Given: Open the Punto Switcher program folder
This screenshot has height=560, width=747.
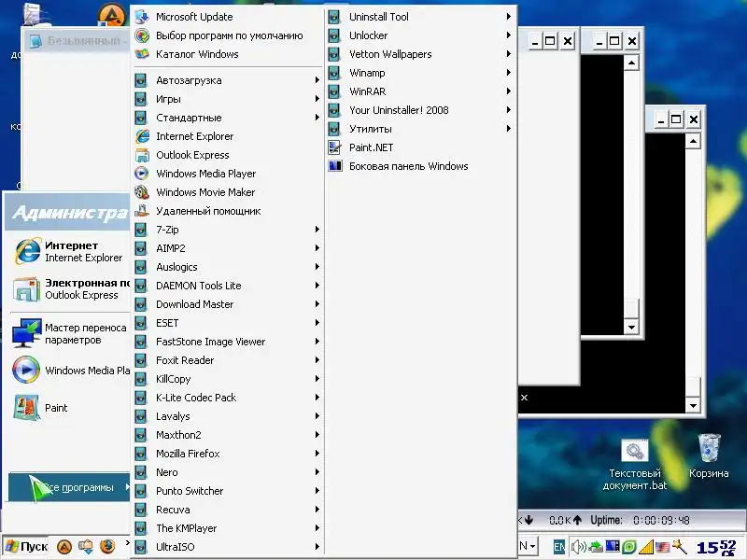Looking at the screenshot, I should coord(227,491).
